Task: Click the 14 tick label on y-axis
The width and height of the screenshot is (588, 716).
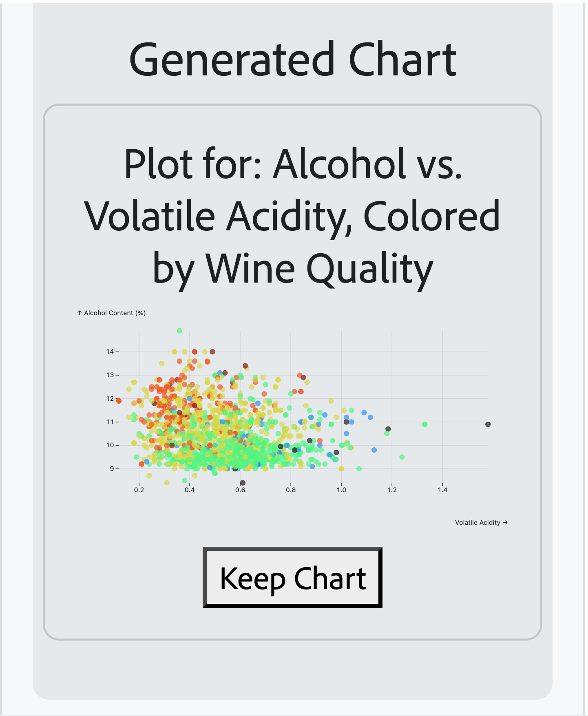Action: click(110, 351)
